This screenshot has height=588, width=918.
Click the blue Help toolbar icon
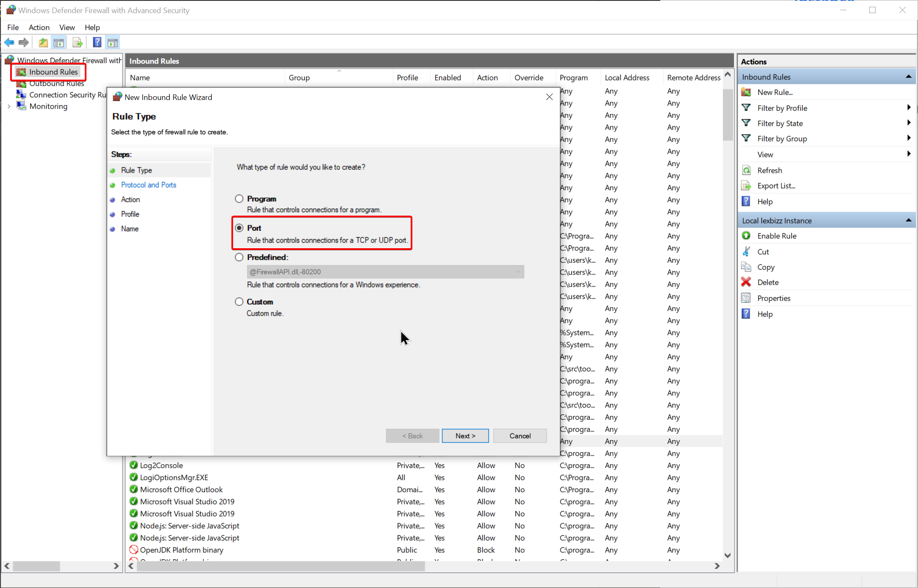click(97, 42)
